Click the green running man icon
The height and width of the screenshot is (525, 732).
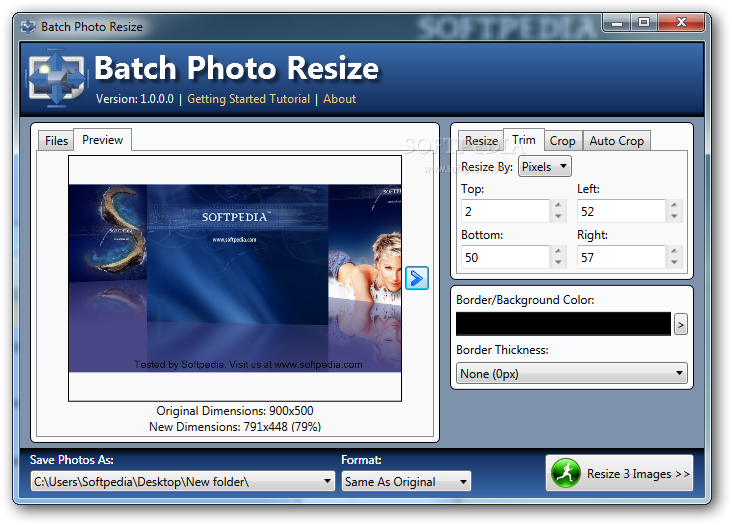(565, 473)
